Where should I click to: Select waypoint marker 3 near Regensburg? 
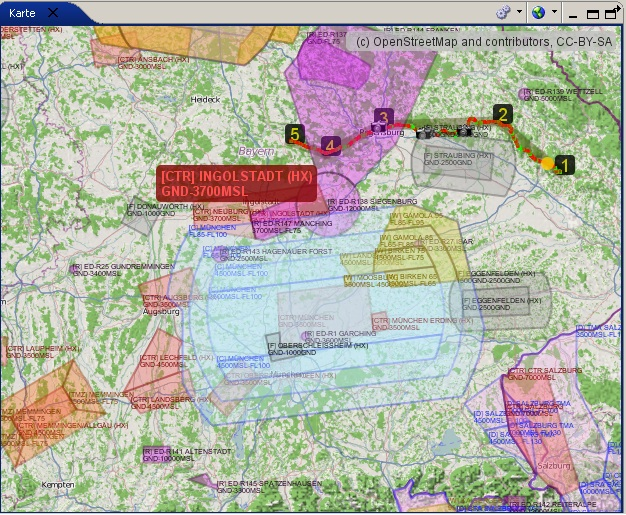383,117
